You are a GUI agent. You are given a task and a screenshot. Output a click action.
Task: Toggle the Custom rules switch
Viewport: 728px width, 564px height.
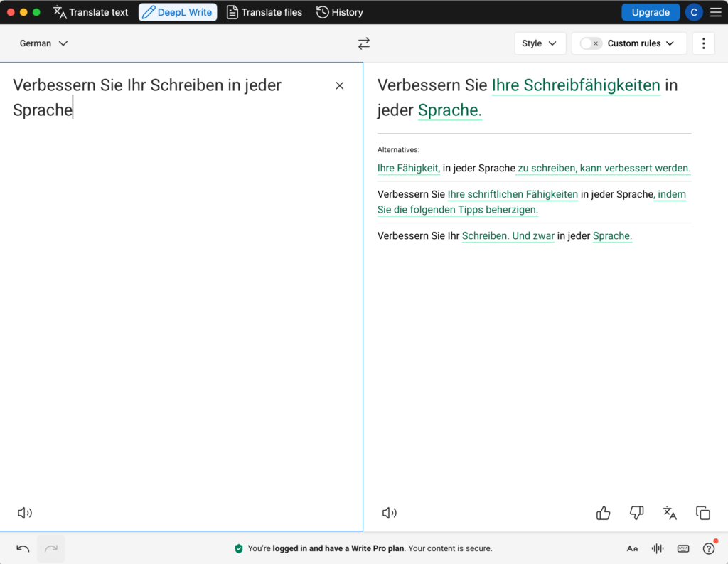(591, 43)
